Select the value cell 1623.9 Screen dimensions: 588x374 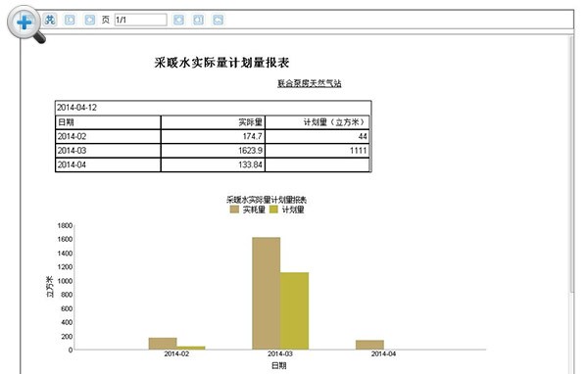pos(213,151)
